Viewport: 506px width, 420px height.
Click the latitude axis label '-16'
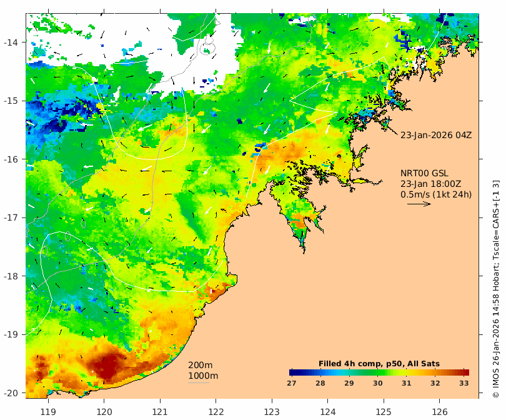tap(11, 159)
